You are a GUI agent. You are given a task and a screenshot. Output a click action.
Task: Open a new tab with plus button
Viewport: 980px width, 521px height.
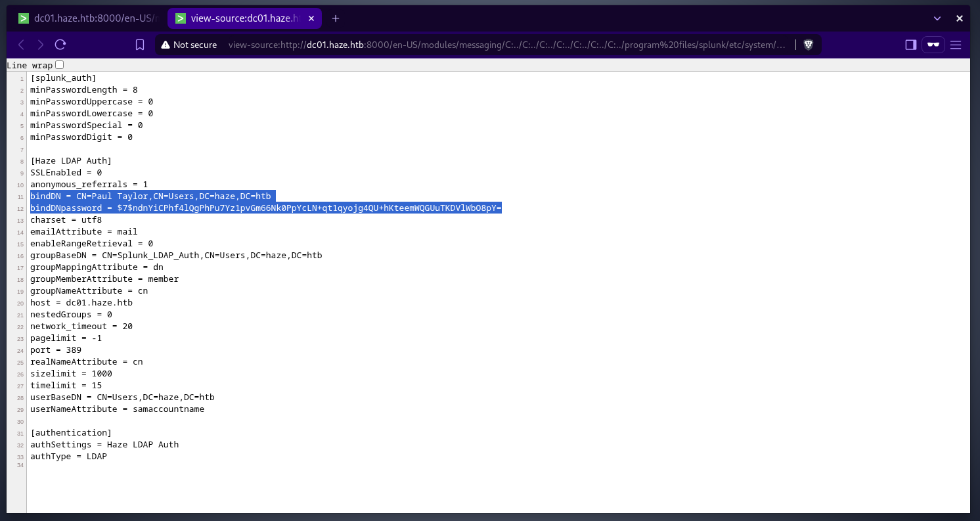tap(336, 18)
